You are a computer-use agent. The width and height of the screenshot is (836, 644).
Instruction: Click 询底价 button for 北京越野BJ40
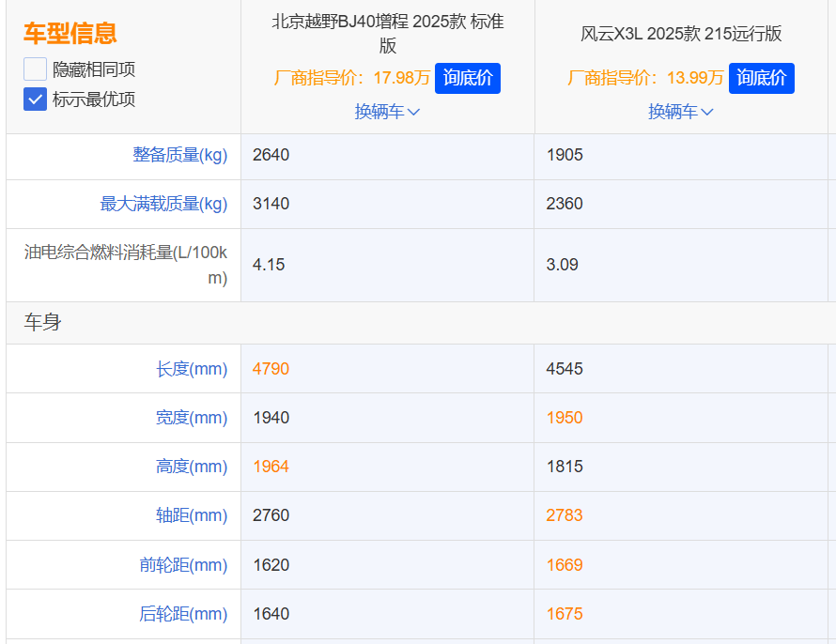(x=467, y=78)
